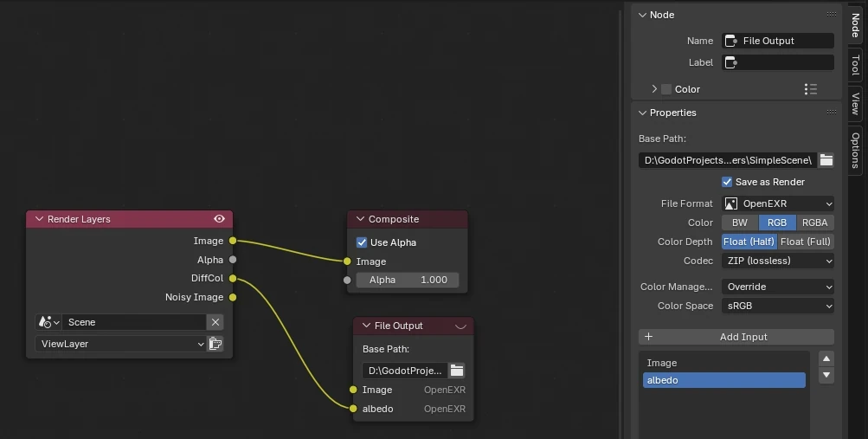Click the Alpha output socket of Render Layers

(233, 259)
